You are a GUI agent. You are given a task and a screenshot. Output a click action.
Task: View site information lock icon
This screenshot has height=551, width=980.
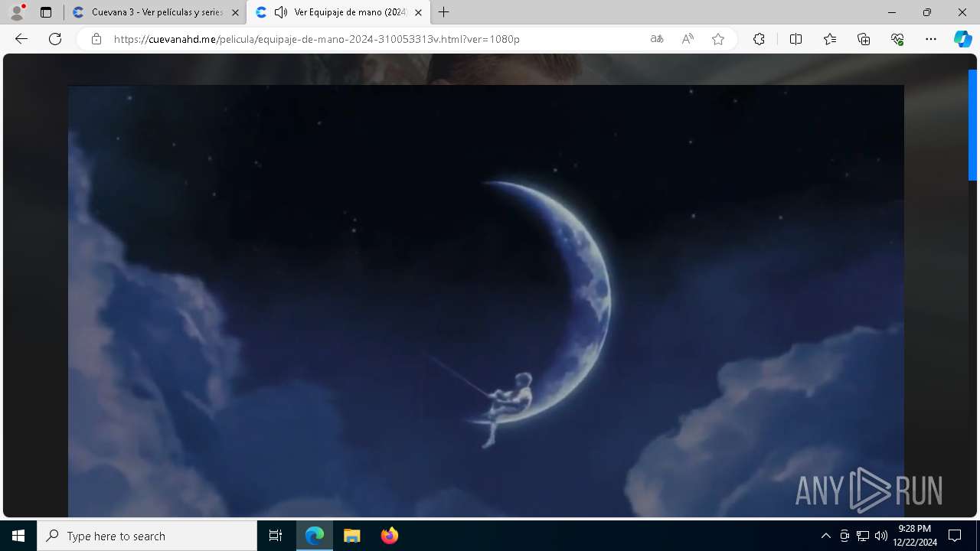coord(96,39)
